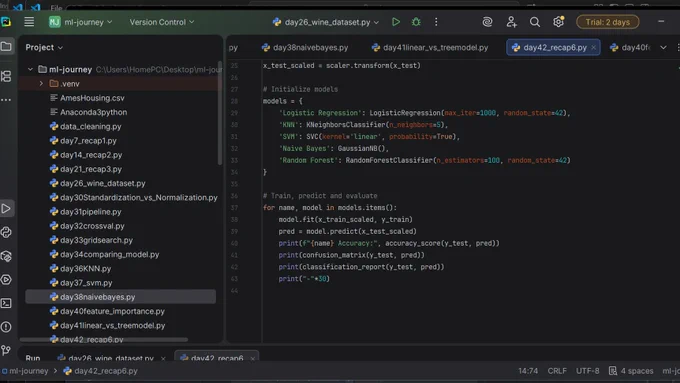This screenshot has height=383, width=680.
Task: Open the Version Control dropdown
Action: (x=162, y=22)
